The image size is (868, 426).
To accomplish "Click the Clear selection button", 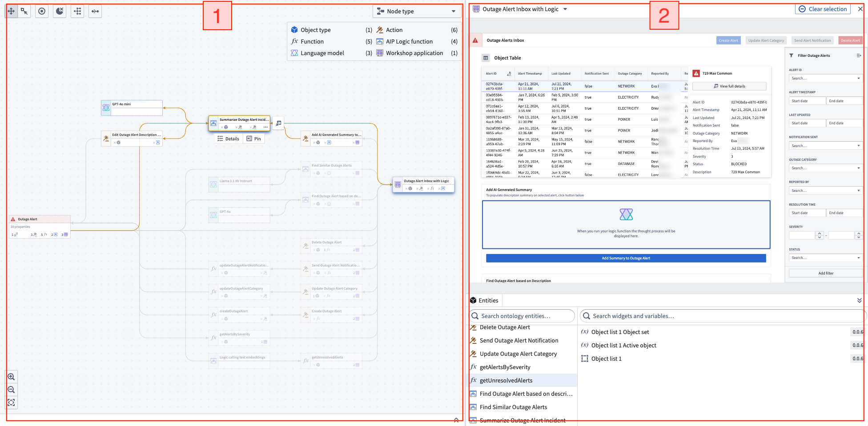I will pos(823,8).
